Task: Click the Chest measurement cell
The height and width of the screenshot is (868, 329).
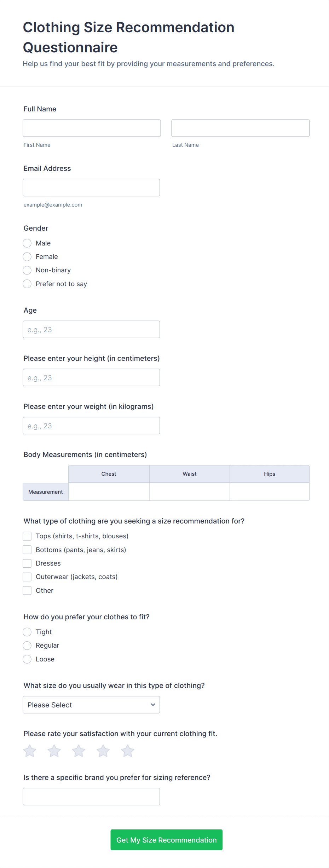Action: coord(109,492)
